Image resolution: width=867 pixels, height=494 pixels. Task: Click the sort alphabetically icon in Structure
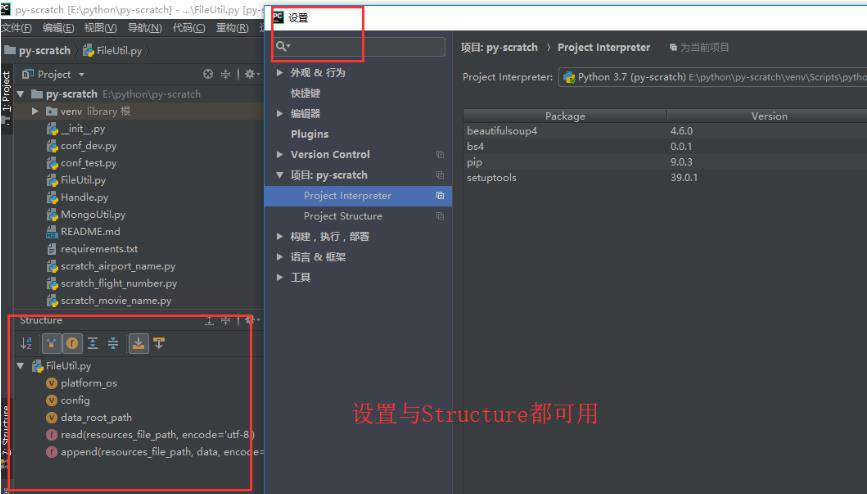[x=26, y=344]
